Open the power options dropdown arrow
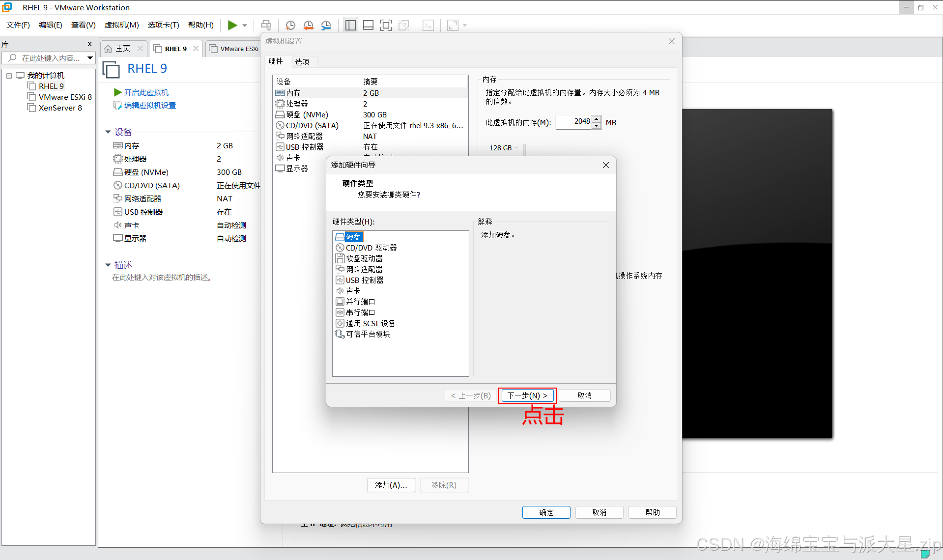Screen dimensions: 943x560 pyautogui.click(x=245, y=25)
